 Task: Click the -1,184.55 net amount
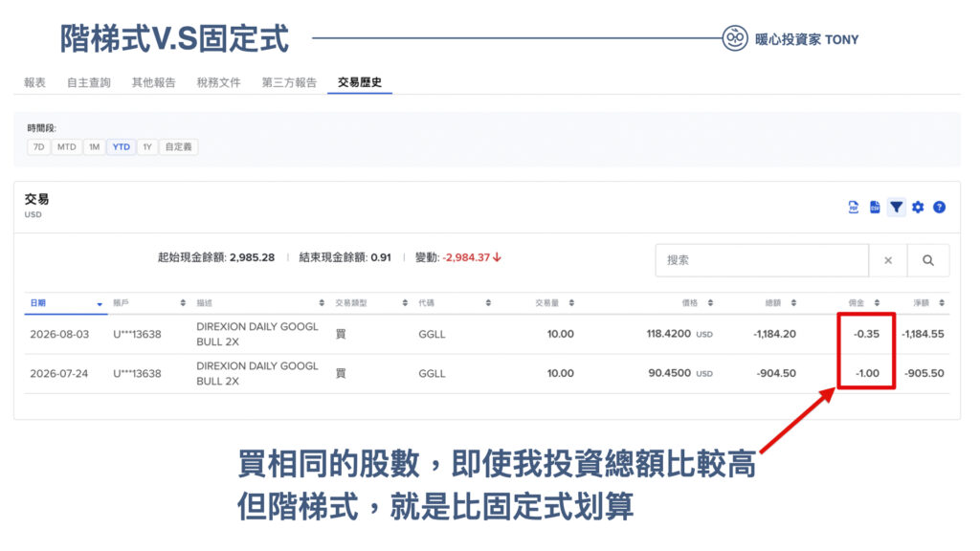[x=923, y=334]
